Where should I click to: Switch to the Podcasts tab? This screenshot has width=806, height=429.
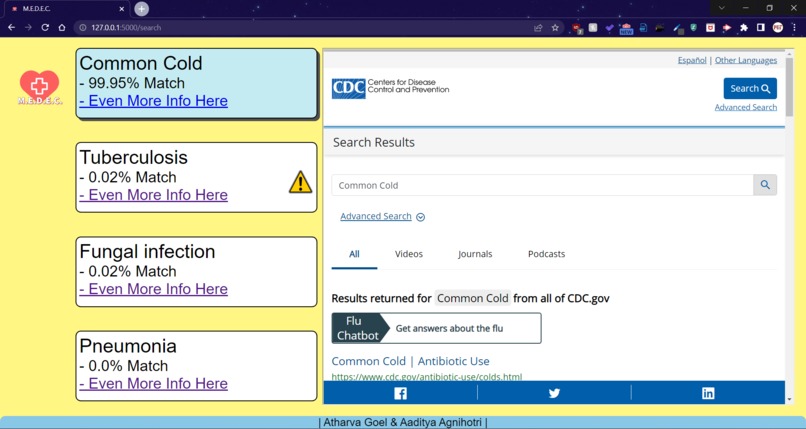pos(546,254)
